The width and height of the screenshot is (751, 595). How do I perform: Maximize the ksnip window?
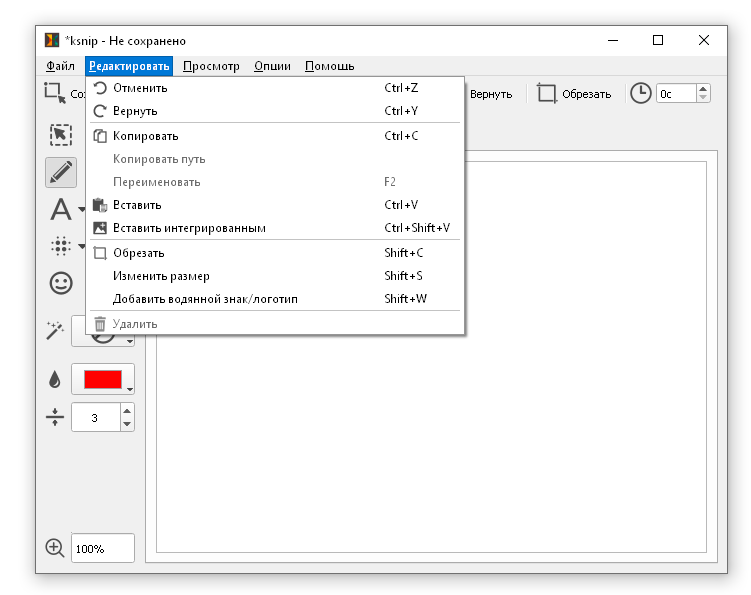(658, 40)
